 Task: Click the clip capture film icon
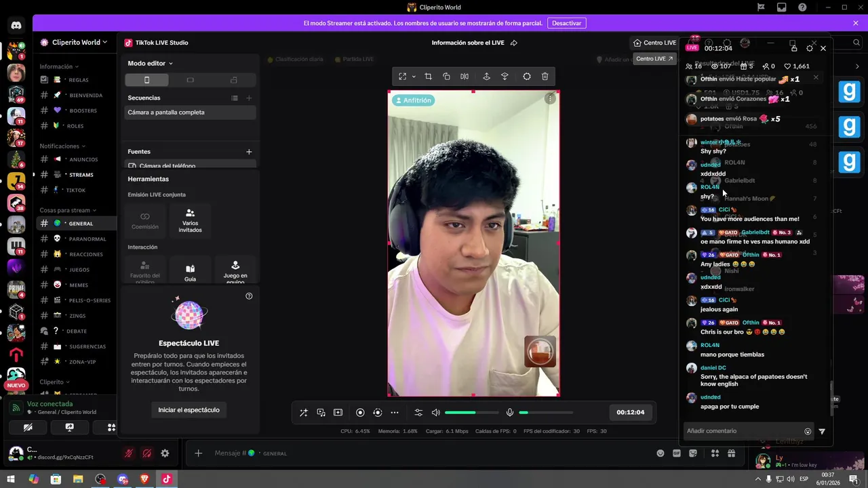(x=338, y=412)
